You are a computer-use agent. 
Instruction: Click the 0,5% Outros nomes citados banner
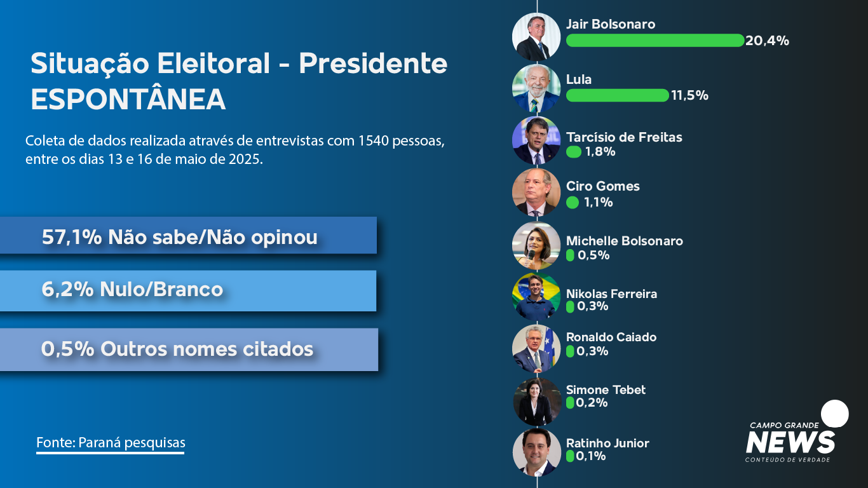[189, 349]
